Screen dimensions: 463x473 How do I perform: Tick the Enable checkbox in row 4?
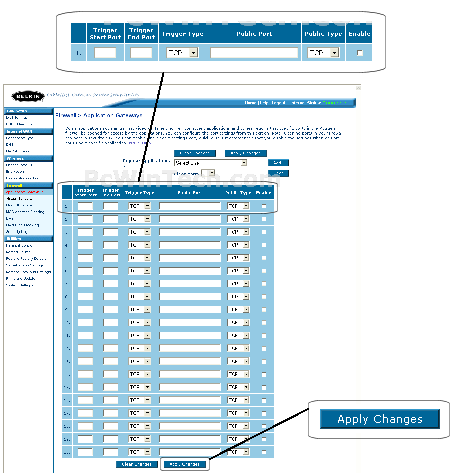tap(264, 245)
